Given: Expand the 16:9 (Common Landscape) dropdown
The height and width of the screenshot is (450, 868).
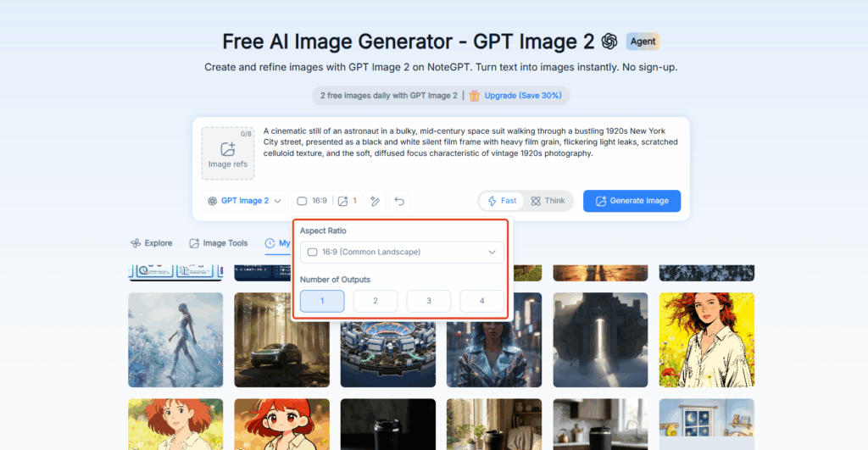Looking at the screenshot, I should pos(402,252).
